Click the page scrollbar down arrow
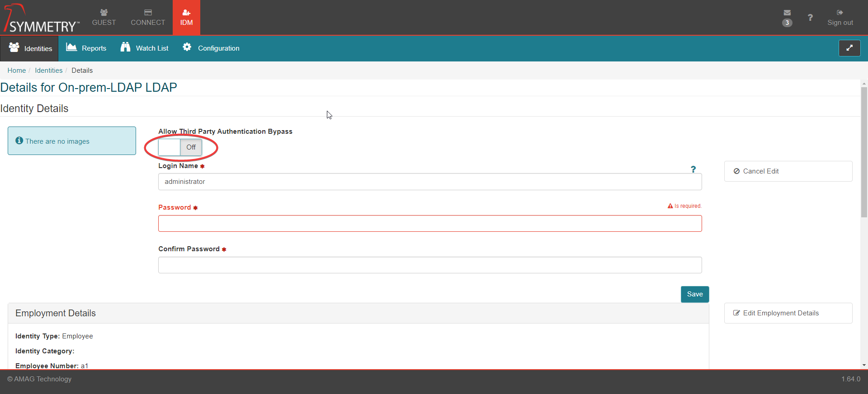 pos(864,365)
